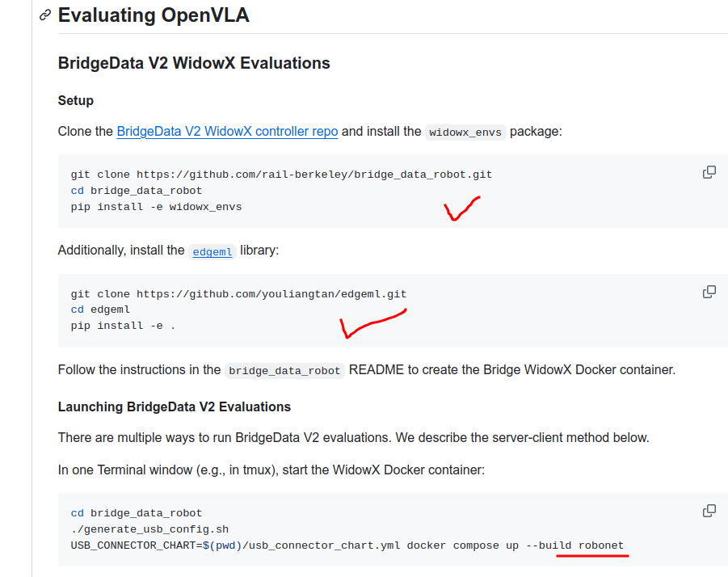Click the underlined robonet text
This screenshot has width=728, height=577.
(600, 545)
